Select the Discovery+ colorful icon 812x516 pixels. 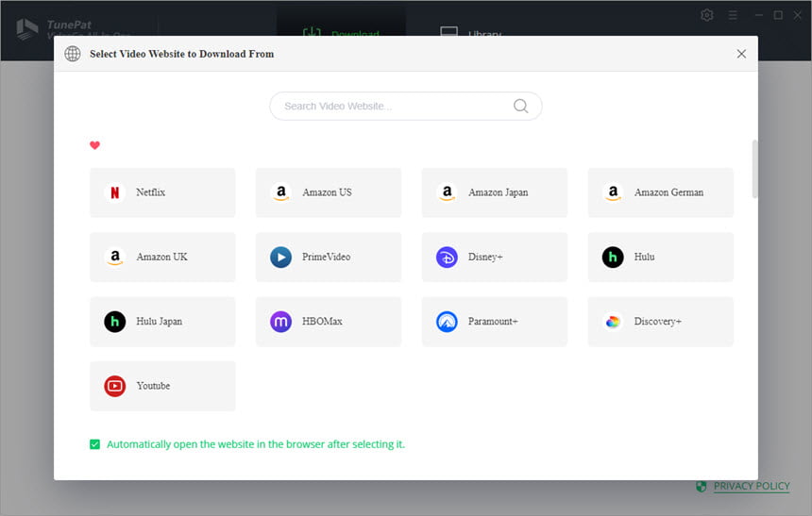[613, 322]
